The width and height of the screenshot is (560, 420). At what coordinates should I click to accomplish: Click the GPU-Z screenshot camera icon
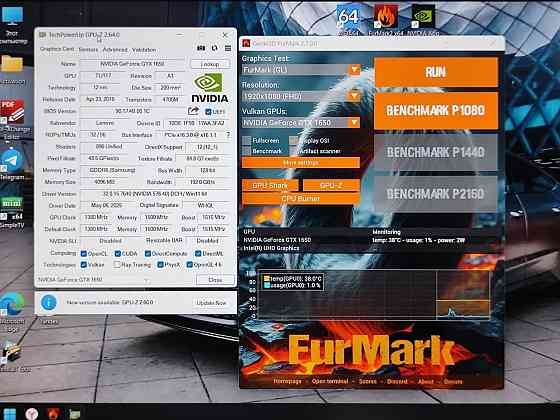pyautogui.click(x=201, y=48)
